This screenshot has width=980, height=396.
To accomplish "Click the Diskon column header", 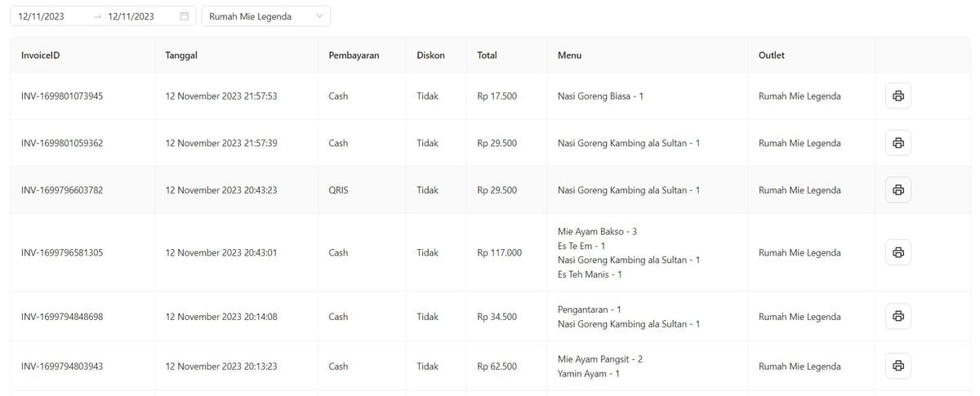I will click(430, 56).
